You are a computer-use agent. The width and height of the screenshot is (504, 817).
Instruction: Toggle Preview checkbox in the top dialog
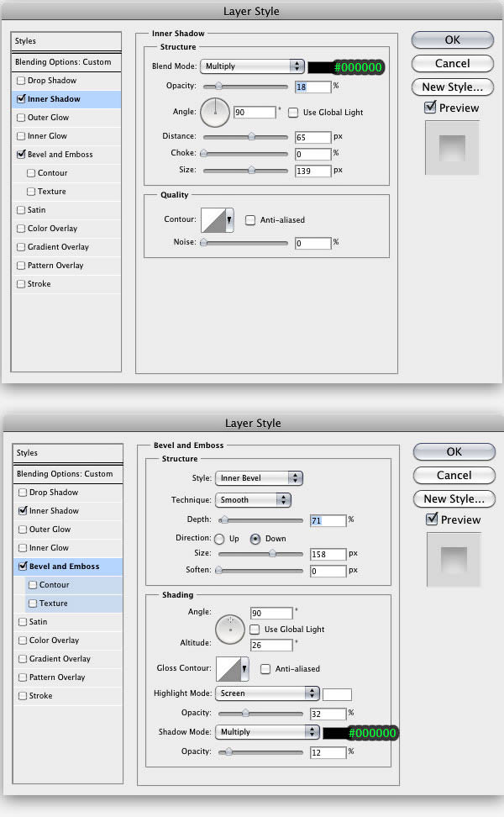(x=430, y=108)
